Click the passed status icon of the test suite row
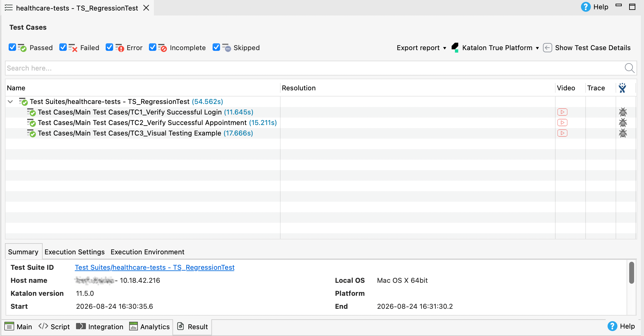Image resolution: width=644 pixels, height=336 pixels. pos(23,101)
